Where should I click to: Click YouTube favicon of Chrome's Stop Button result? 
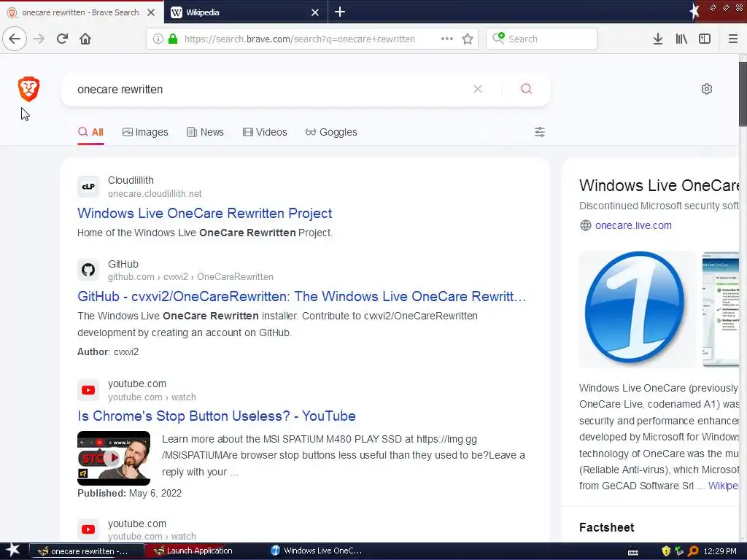pos(88,390)
